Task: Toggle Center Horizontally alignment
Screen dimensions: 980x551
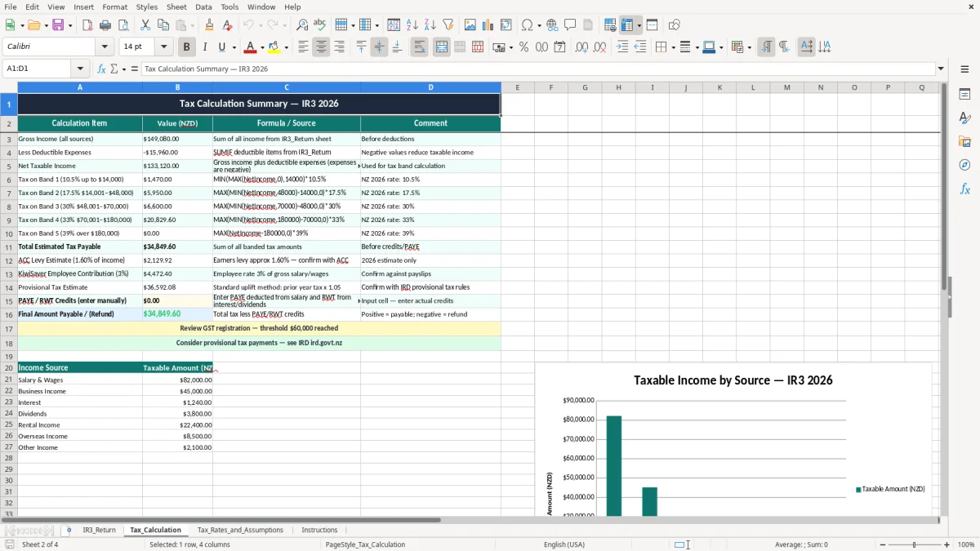Action: (321, 47)
